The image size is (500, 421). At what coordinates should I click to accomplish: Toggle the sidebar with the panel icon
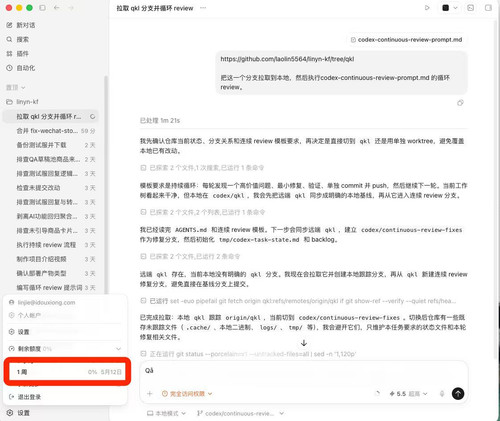43,8
